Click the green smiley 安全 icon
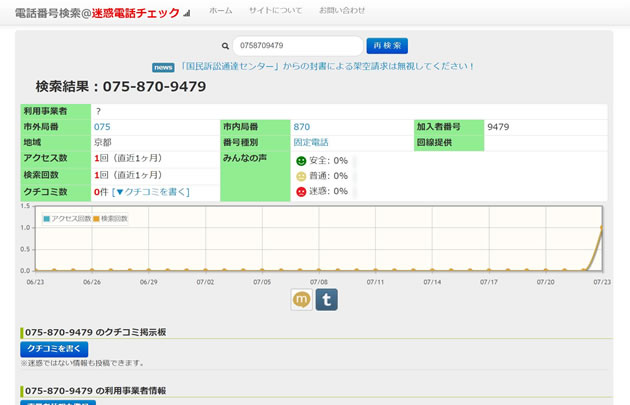Screen dimensions: 630x405 coord(301,160)
